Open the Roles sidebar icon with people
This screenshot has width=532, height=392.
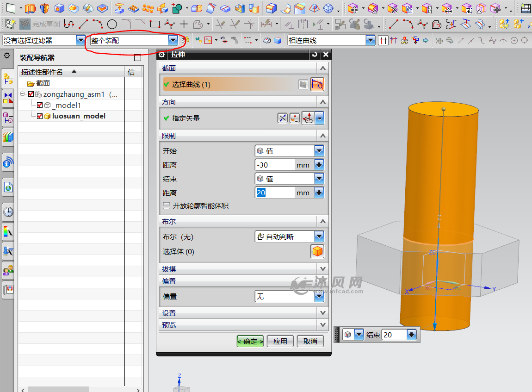(x=8, y=270)
